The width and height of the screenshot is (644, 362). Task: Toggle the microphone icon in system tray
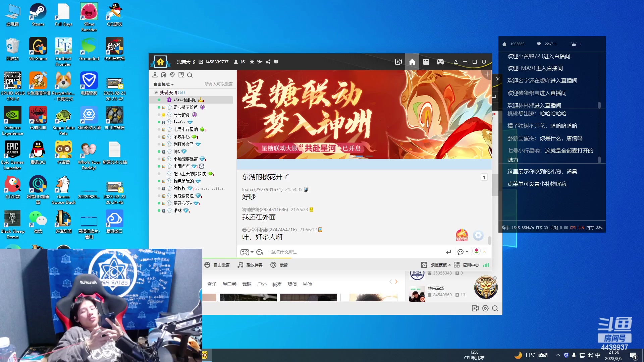pos(574,355)
